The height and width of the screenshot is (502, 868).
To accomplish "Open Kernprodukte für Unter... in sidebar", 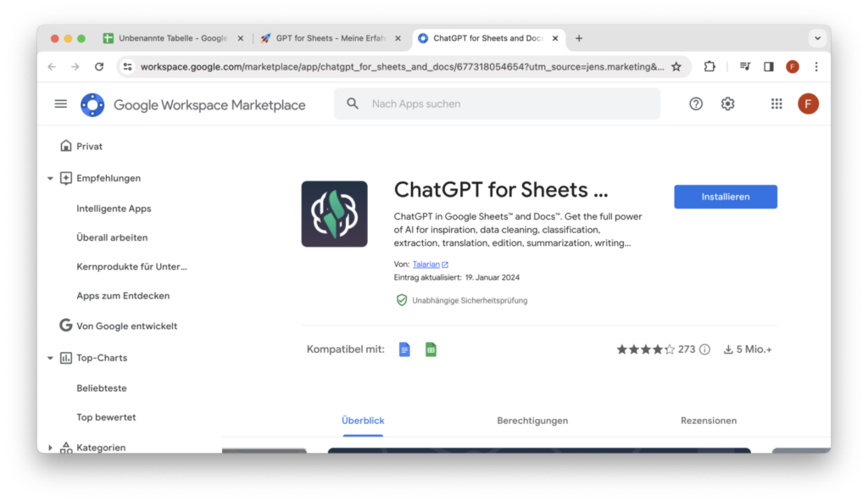I will coord(131,266).
